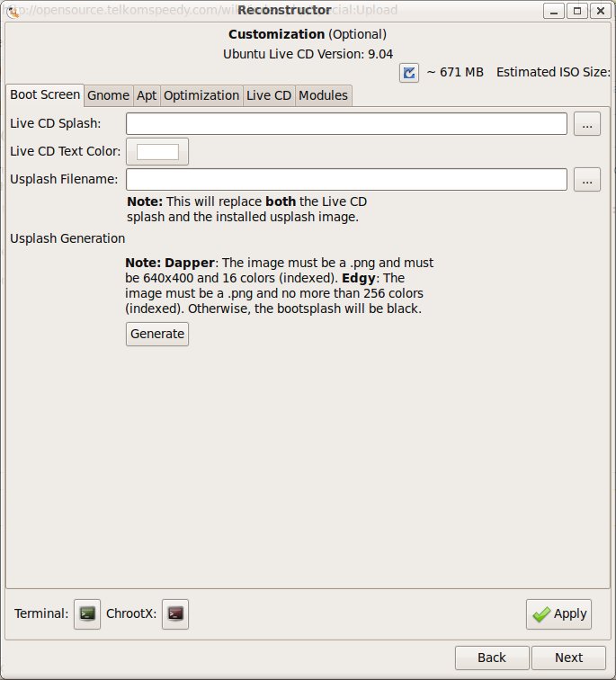
Task: Switch to the Gnome tab
Action: [108, 95]
